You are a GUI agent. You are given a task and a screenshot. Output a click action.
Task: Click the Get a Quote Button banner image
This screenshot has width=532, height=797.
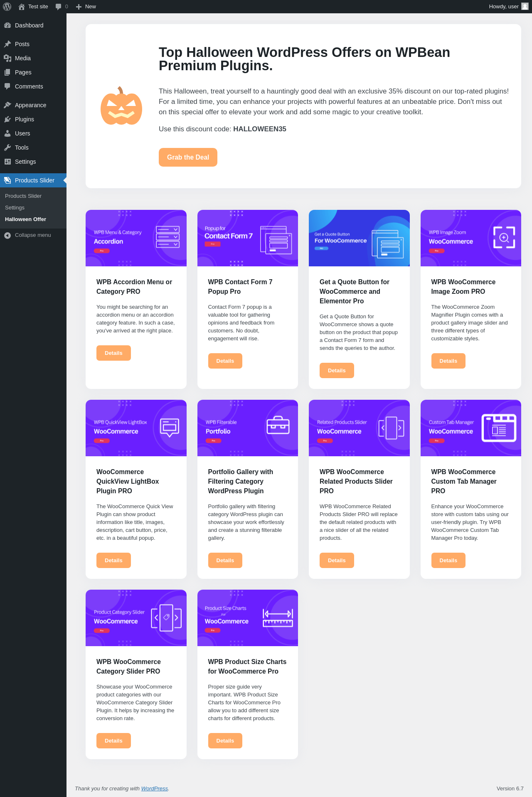[x=359, y=238]
